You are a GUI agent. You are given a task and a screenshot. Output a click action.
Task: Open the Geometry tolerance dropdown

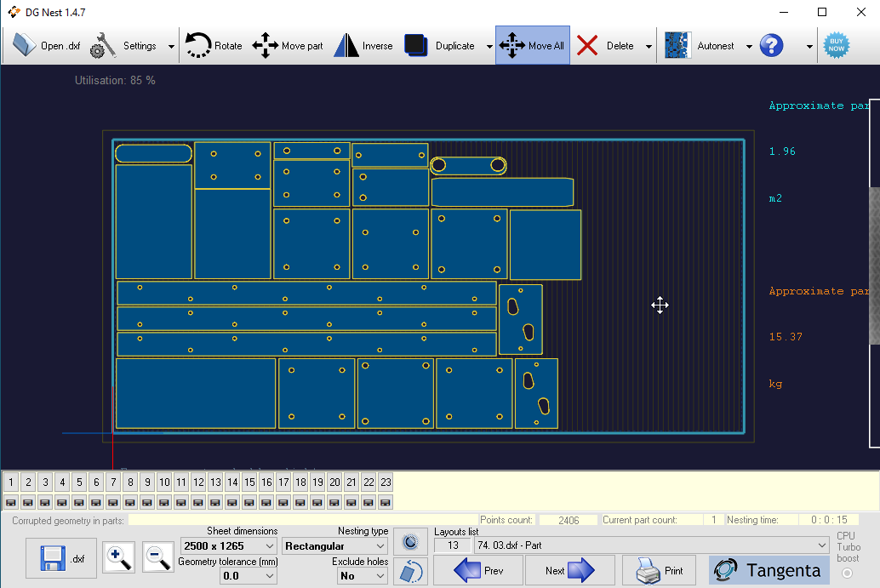(269, 575)
